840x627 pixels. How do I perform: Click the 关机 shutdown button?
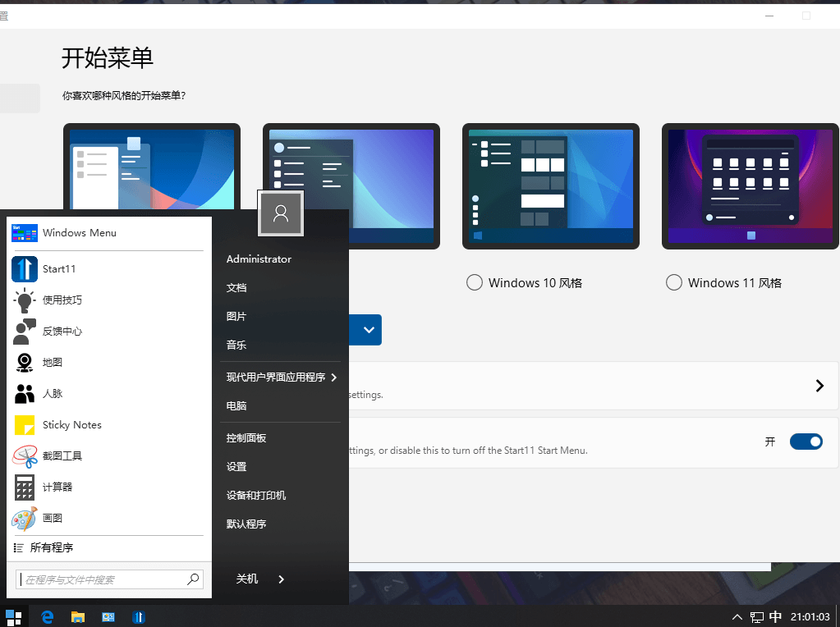pyautogui.click(x=247, y=579)
